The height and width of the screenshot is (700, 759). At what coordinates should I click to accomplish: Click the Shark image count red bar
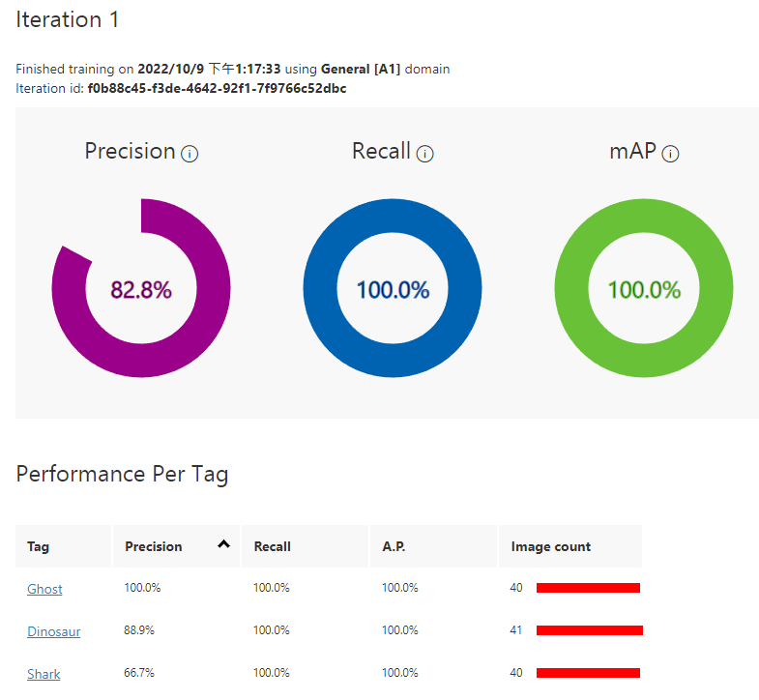coord(588,673)
